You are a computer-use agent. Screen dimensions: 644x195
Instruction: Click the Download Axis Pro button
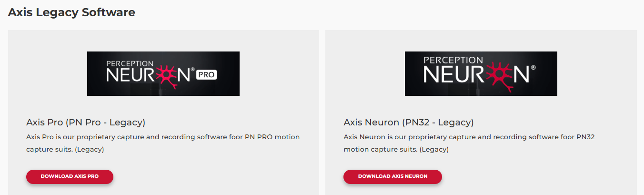(x=70, y=176)
